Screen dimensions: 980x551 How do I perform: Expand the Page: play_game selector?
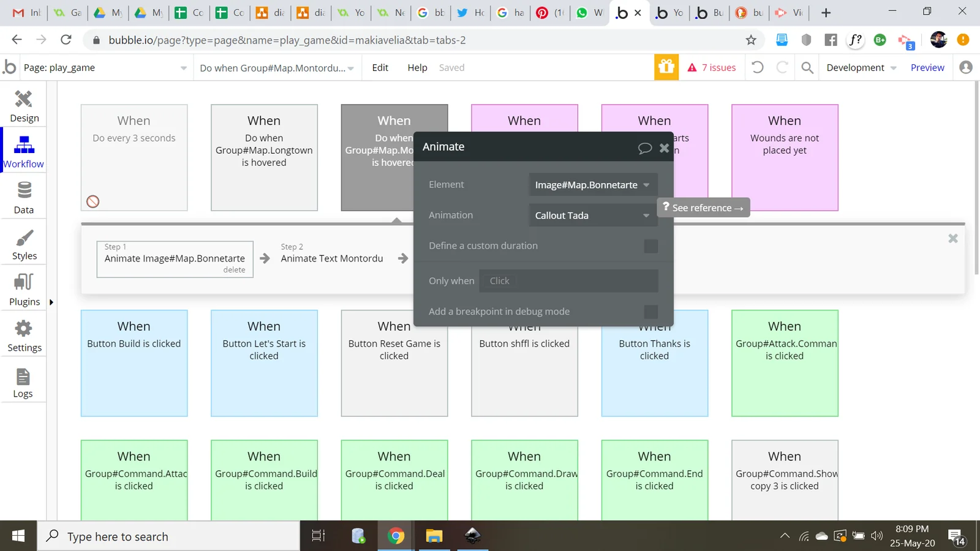click(x=104, y=67)
